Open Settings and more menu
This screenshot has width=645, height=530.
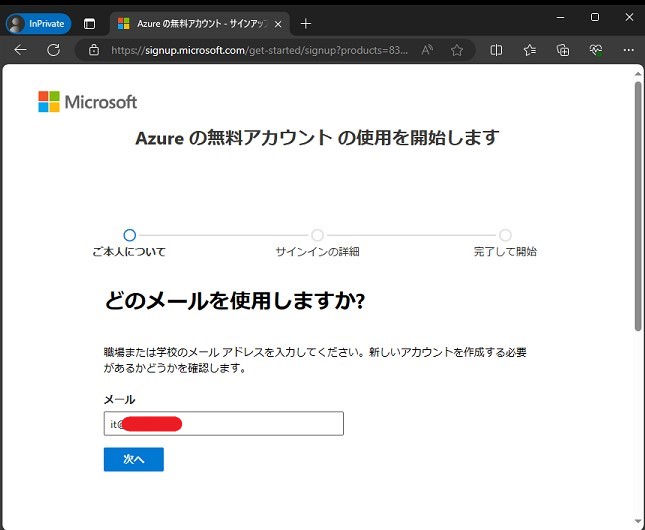(x=629, y=50)
